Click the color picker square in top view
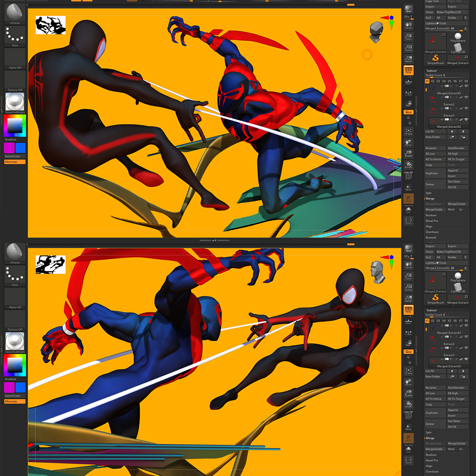This screenshot has height=476, width=476. 15,125
